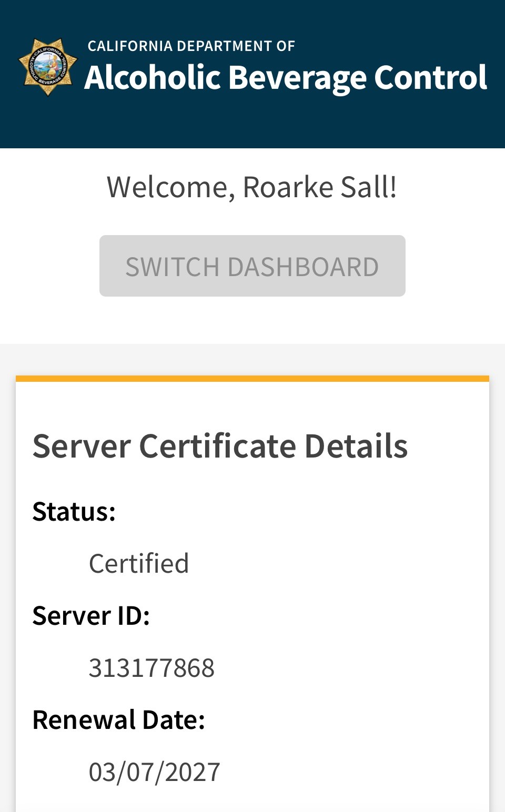Click the word Control in the header
This screenshot has width=505, height=812.
coord(430,78)
